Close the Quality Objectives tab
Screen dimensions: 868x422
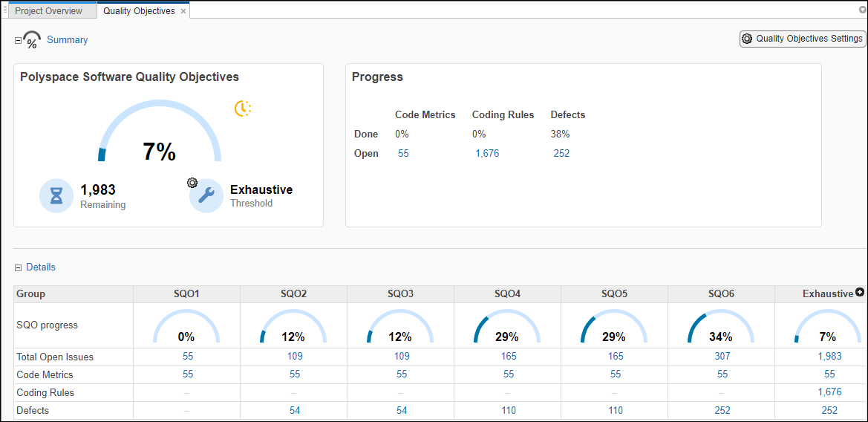click(x=183, y=11)
